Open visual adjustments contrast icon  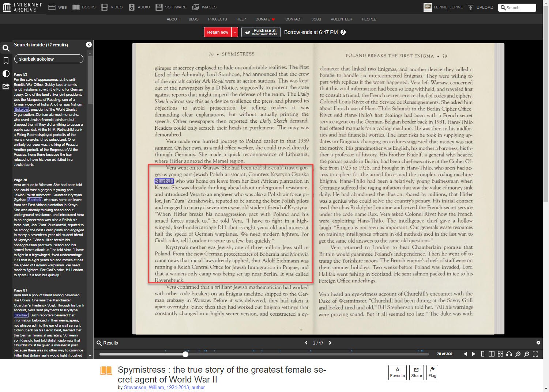coord(6,73)
